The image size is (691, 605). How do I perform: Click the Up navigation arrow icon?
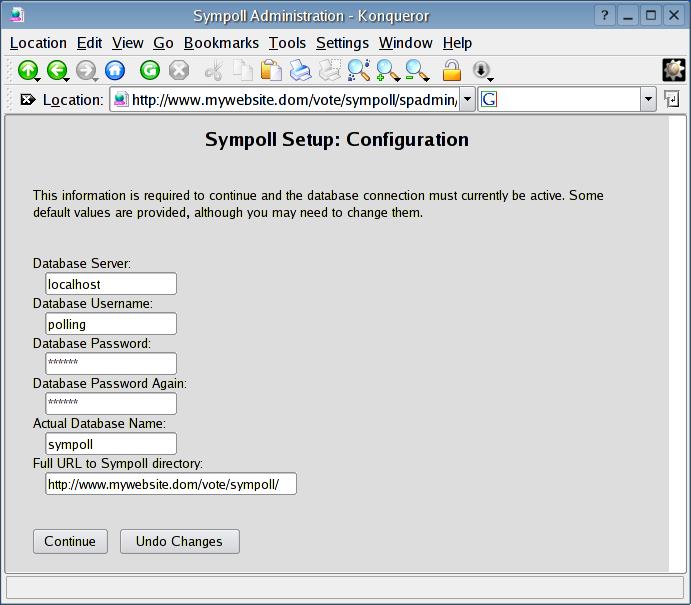(28, 70)
